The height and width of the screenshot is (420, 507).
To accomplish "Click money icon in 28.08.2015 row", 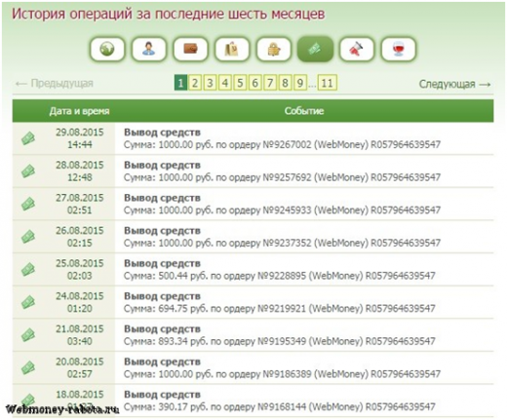I will click(x=28, y=172).
